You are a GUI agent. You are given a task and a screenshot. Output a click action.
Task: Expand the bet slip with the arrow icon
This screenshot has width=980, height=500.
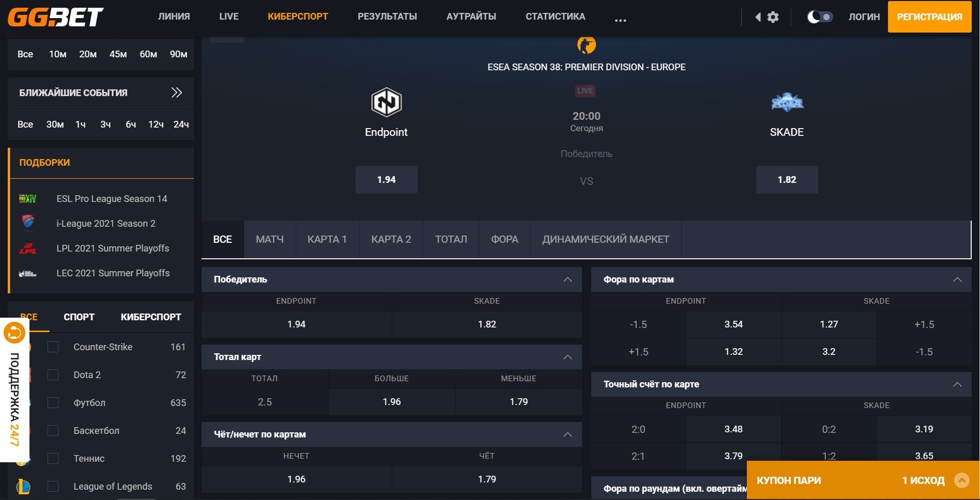[x=962, y=481]
